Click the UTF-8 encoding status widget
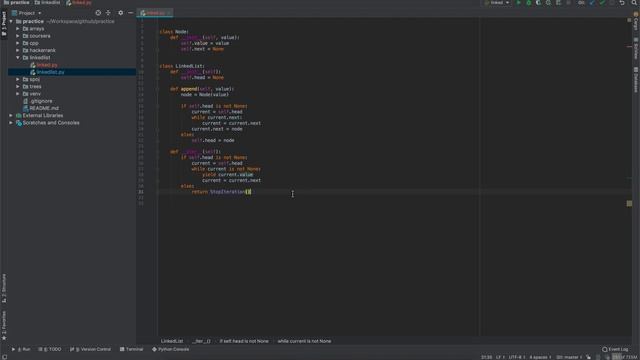This screenshot has height=360, width=640. [x=516, y=357]
